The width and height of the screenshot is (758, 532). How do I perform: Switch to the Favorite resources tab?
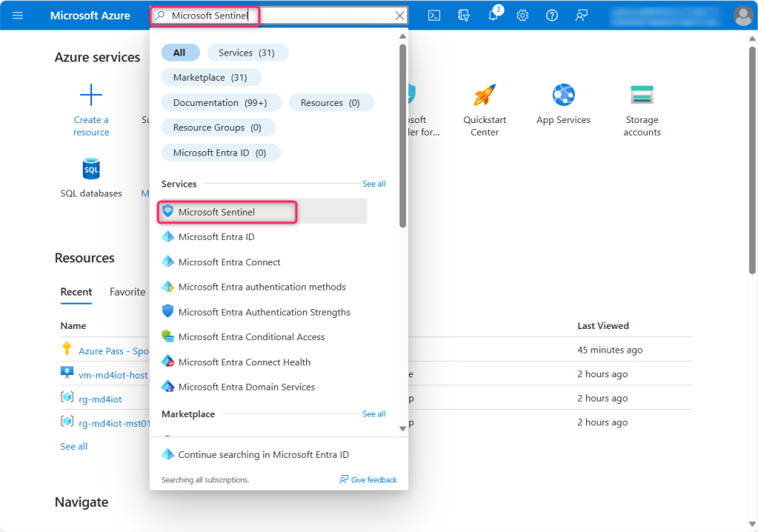click(127, 292)
